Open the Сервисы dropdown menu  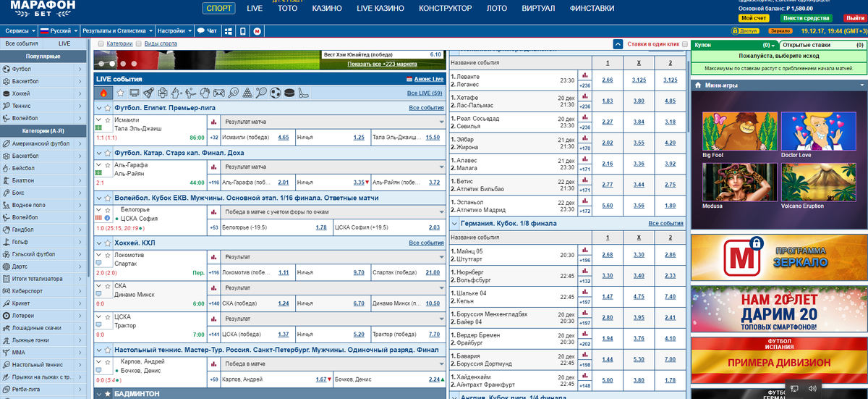[x=19, y=31]
